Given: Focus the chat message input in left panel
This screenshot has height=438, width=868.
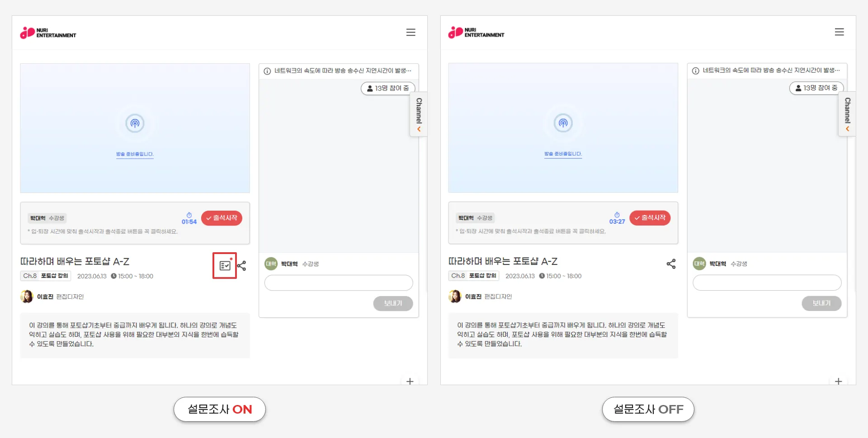Looking at the screenshot, I should coord(339,283).
